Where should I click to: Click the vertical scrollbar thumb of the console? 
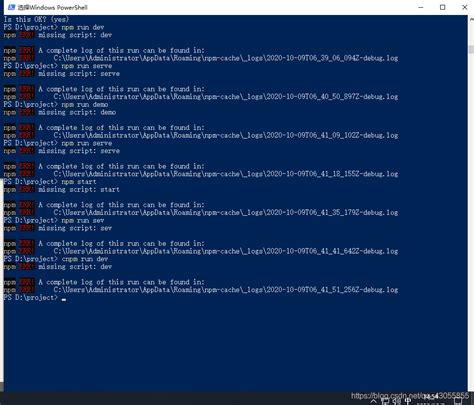coord(471,49)
